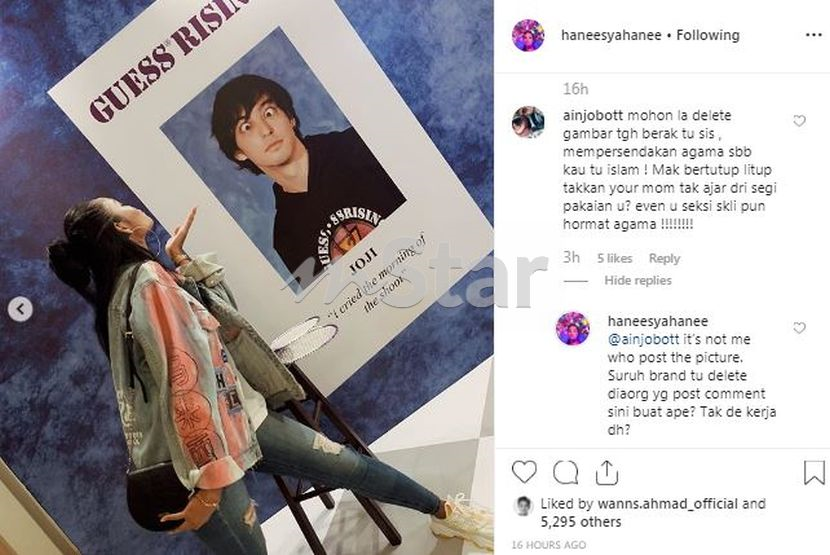Open haneesyahanee avatar in the header
The width and height of the screenshot is (830, 555).
[528, 35]
